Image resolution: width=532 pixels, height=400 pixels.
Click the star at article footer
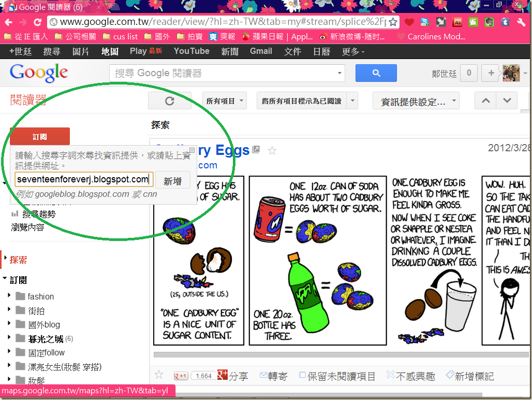click(x=159, y=375)
